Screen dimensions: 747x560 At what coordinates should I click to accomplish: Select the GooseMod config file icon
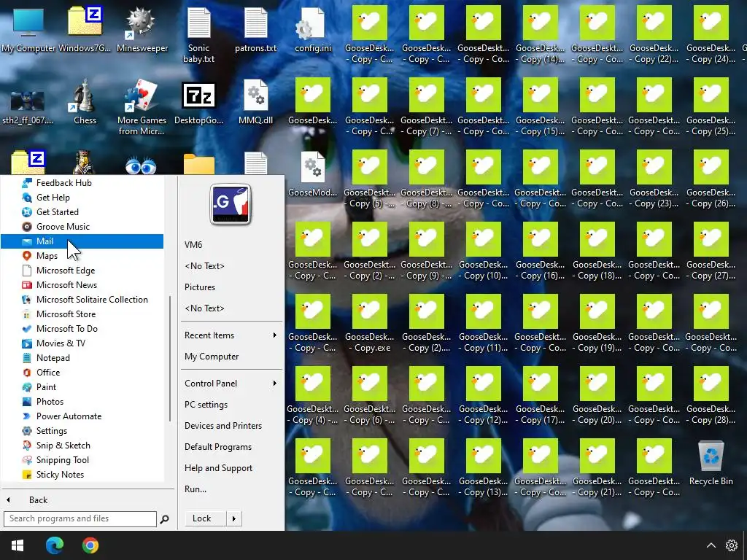coord(313,174)
